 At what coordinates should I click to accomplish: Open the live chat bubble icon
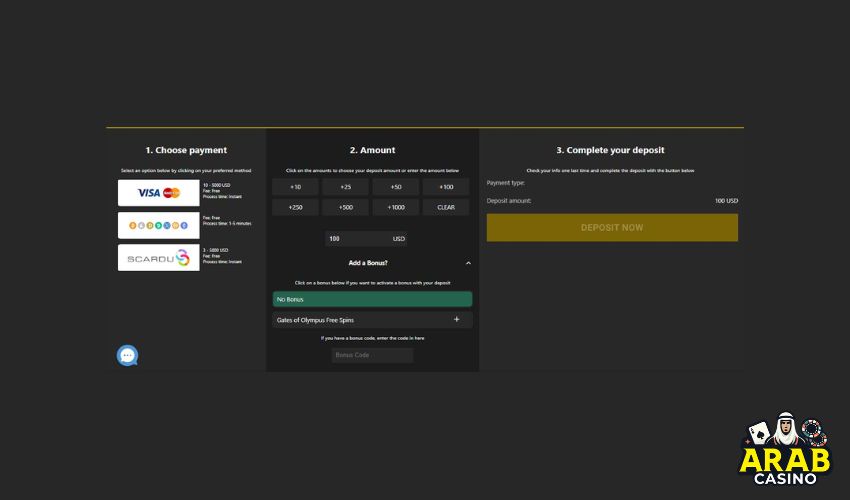coord(127,356)
